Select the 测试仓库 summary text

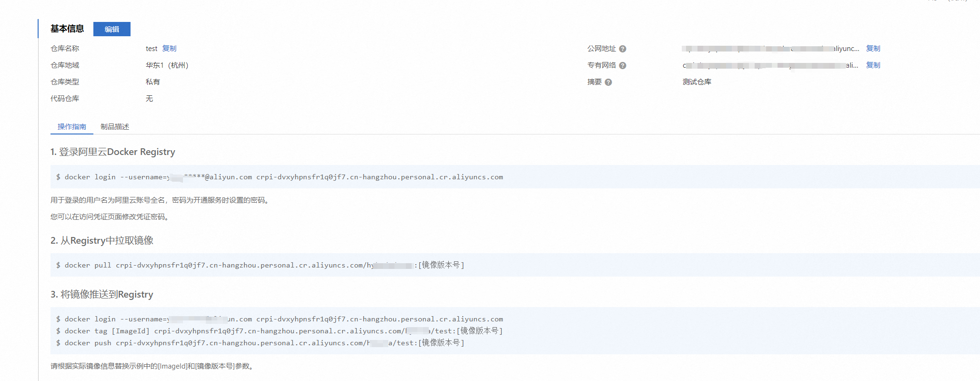pyautogui.click(x=697, y=82)
